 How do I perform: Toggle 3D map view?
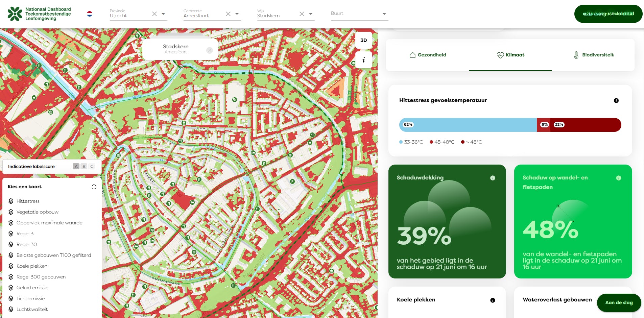tap(364, 40)
